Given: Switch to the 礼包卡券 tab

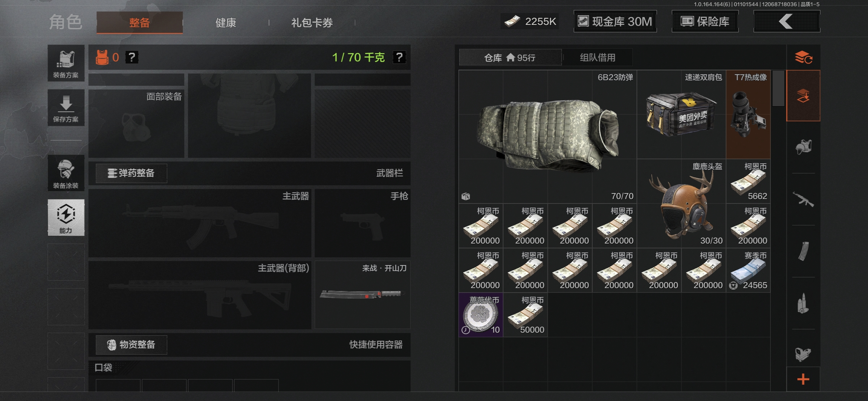Looking at the screenshot, I should (312, 23).
